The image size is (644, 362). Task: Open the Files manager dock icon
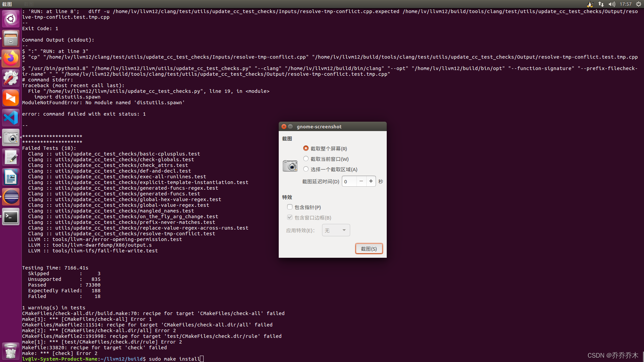tap(11, 39)
